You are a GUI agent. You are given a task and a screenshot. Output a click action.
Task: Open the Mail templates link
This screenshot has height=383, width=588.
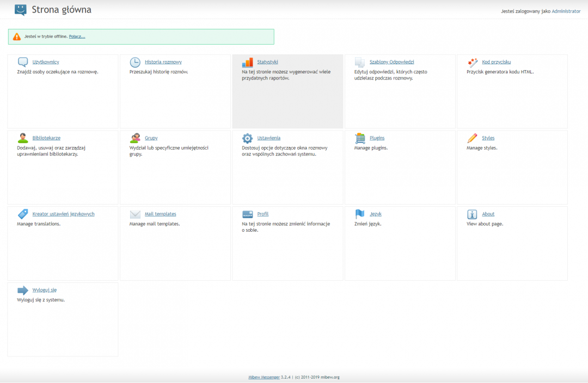tap(160, 214)
